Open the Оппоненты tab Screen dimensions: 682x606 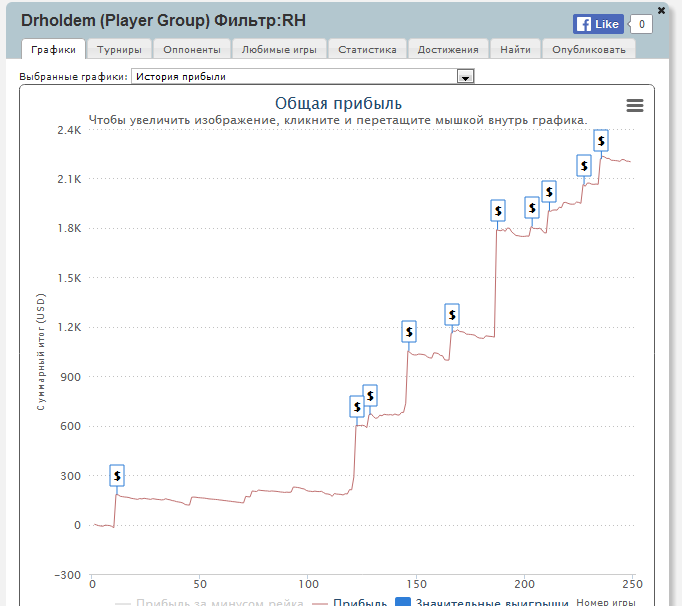tap(192, 49)
